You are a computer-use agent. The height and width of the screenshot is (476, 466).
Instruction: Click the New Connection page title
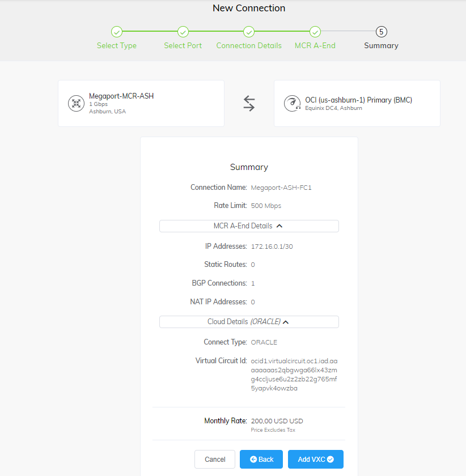pos(249,8)
